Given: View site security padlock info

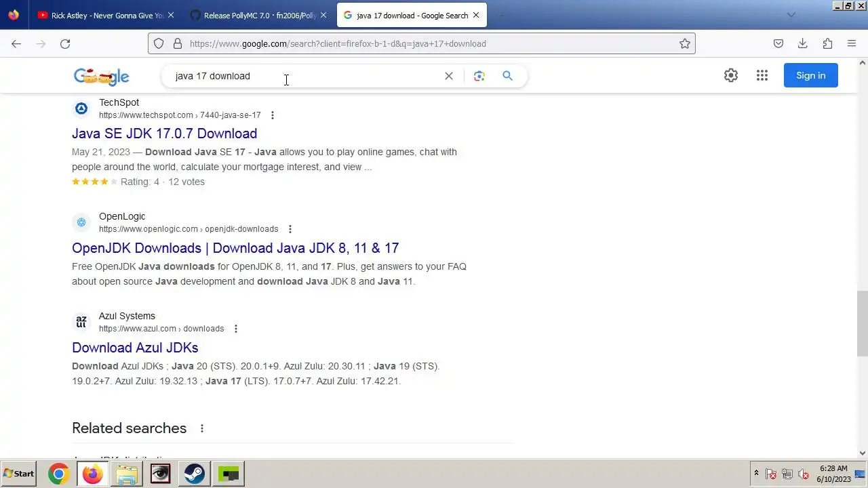Looking at the screenshot, I should 178,43.
